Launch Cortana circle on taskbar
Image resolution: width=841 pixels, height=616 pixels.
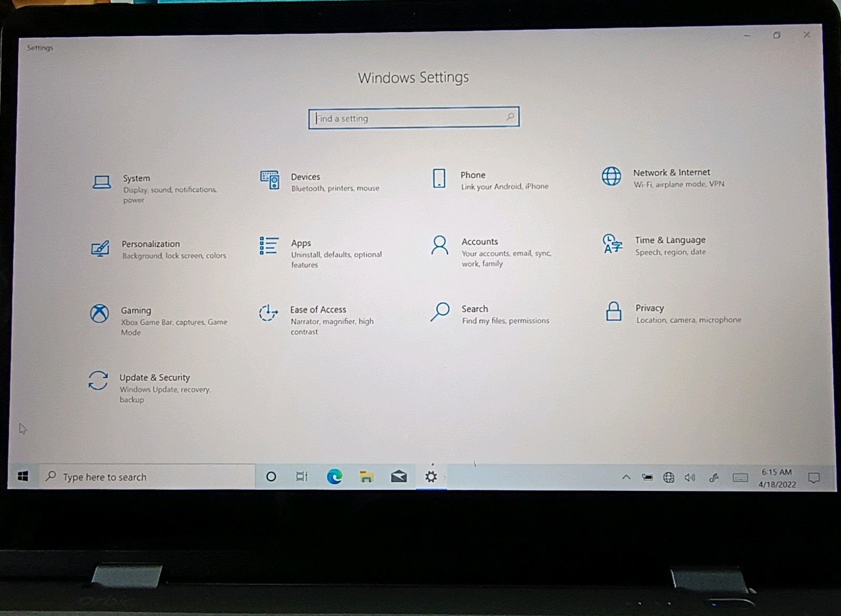click(x=271, y=477)
